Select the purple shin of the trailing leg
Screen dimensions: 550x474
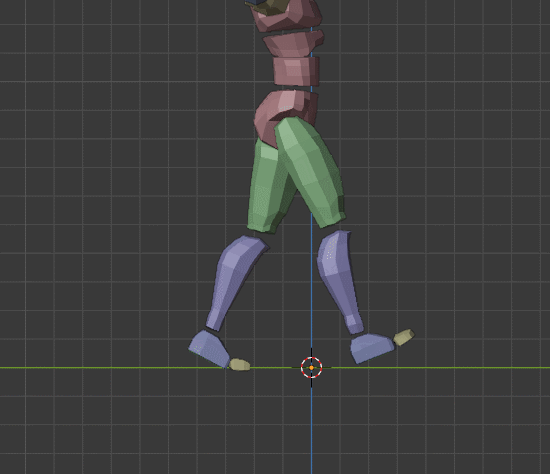[234, 283]
